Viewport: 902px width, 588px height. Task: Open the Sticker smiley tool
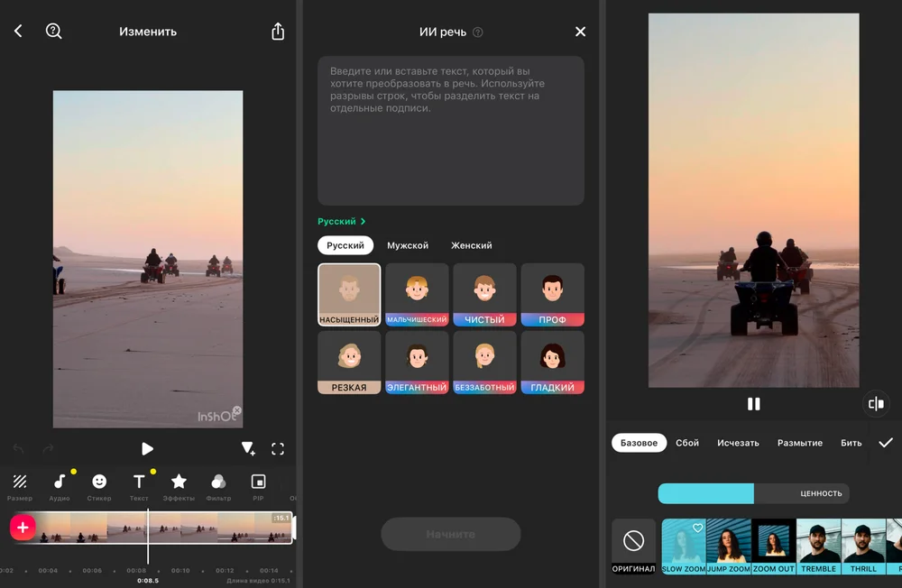[99, 482]
